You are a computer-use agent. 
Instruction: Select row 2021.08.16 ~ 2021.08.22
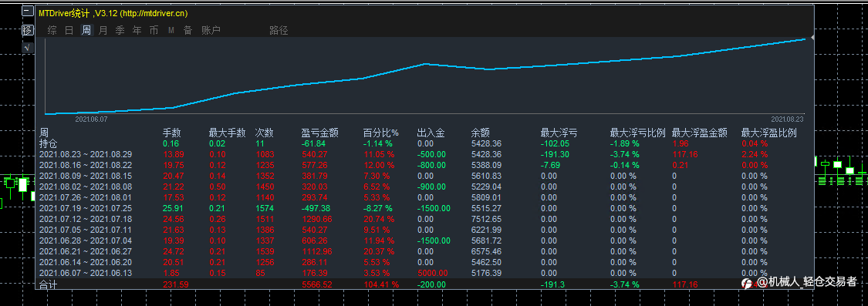coord(85,165)
